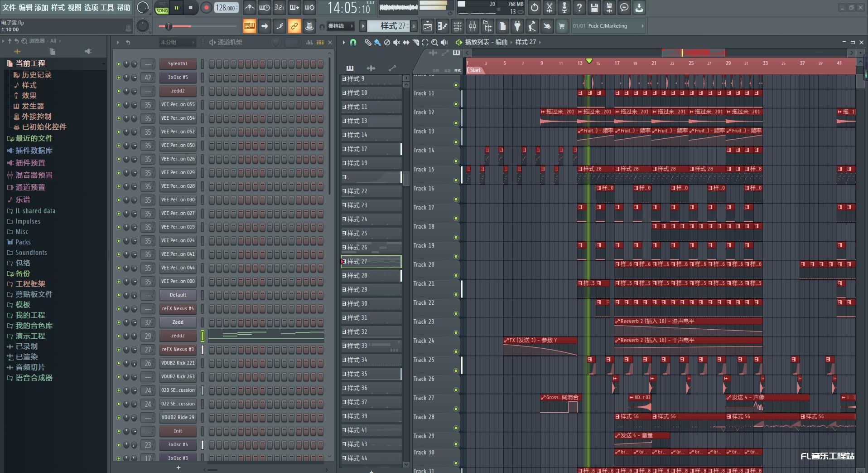Screen dimensions: 868x473
Task: Open the 工具 menu
Action: click(x=107, y=7)
